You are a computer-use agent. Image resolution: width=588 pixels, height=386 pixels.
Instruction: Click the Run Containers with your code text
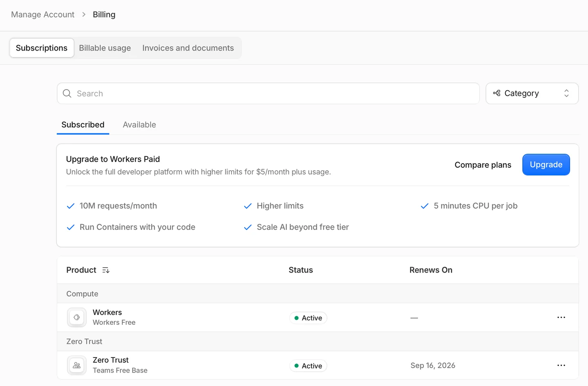point(138,227)
